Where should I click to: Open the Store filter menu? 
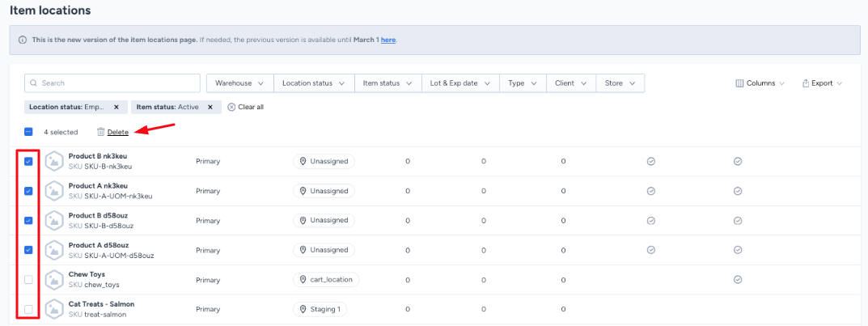[620, 83]
